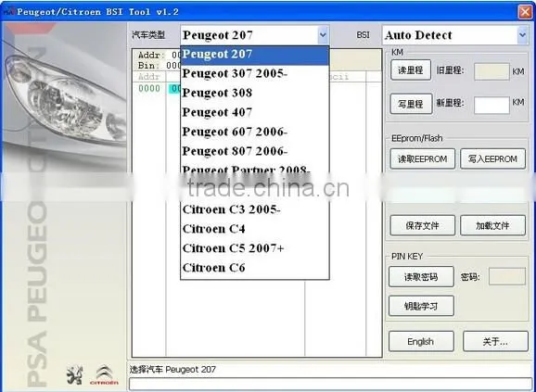
Task: Click the 写入EEPROM button
Action: pyautogui.click(x=492, y=159)
